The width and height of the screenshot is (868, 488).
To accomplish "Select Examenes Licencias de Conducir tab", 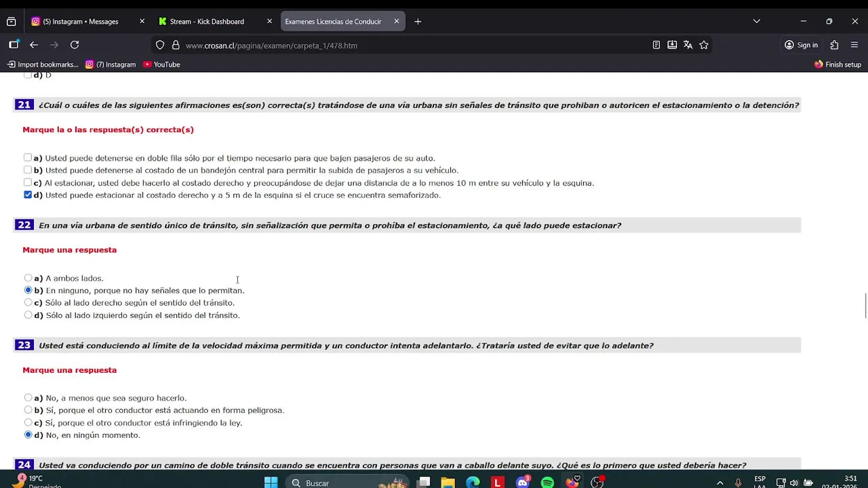I will point(343,22).
